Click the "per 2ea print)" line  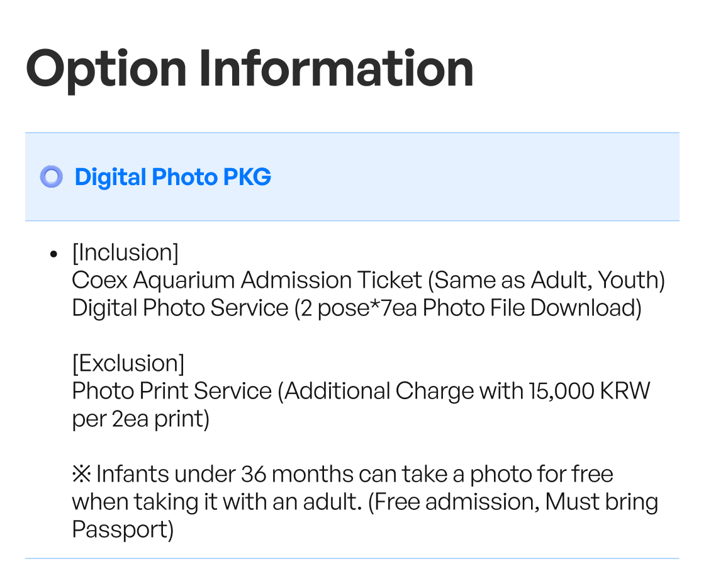point(140,419)
